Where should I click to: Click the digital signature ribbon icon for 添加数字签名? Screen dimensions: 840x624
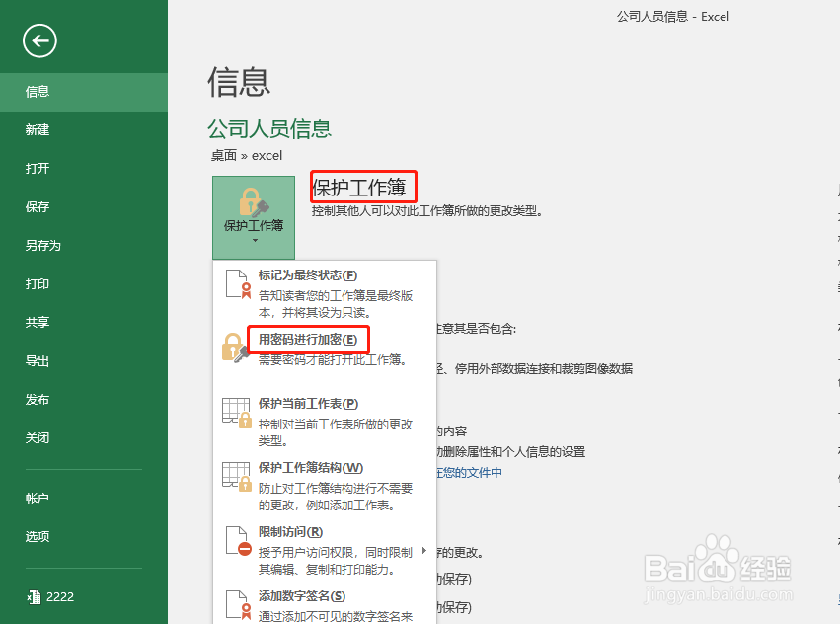click(238, 605)
